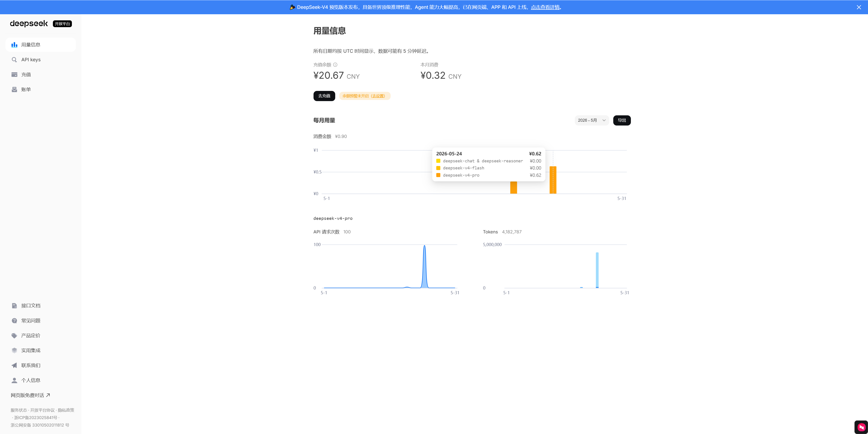868x434 pixels.
Task: Click the document icon beside 接口文档
Action: [14, 306]
